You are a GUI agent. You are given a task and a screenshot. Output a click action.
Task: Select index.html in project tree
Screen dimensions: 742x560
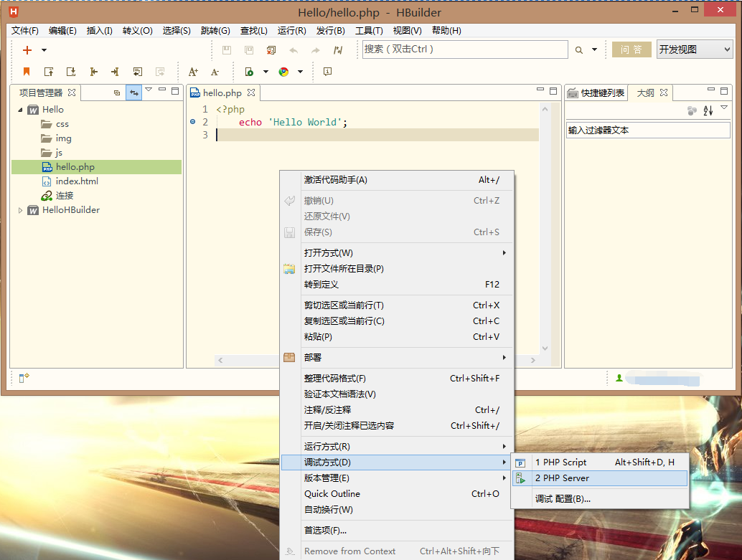[x=77, y=181]
